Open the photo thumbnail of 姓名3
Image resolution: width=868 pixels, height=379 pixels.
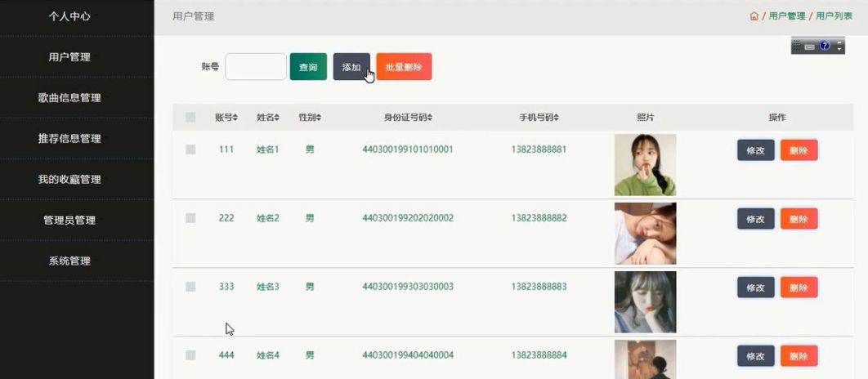[x=646, y=302]
